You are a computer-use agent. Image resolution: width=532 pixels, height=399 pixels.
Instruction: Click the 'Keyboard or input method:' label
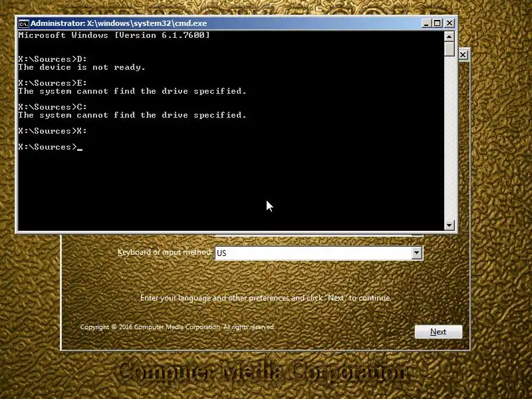[165, 253]
